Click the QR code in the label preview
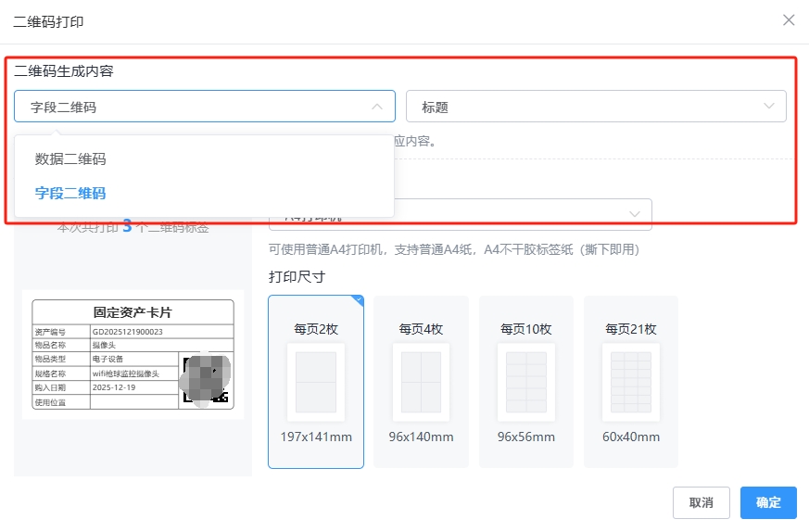 pyautogui.click(x=204, y=378)
